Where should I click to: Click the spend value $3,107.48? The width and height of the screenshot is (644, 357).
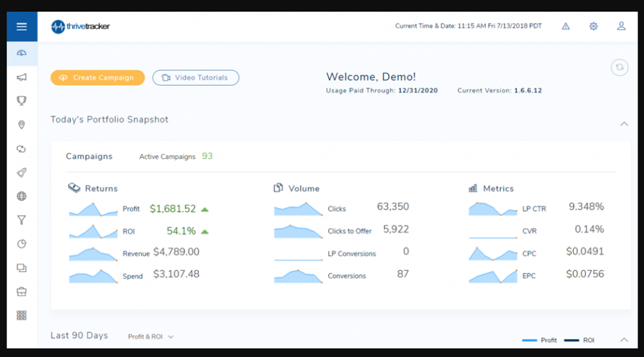pos(176,274)
